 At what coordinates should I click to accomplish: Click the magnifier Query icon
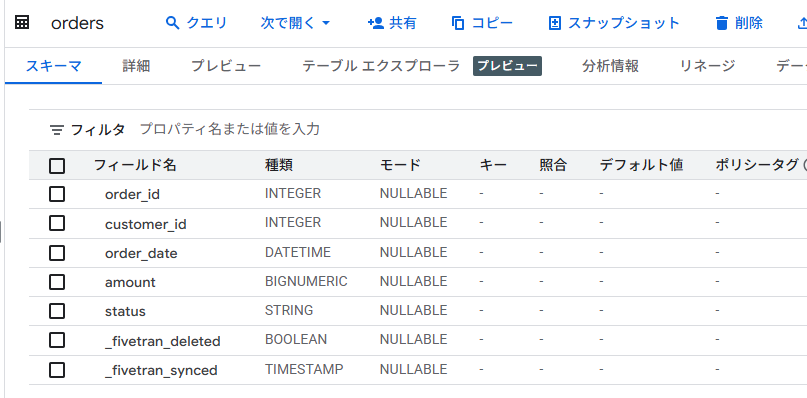[x=172, y=23]
